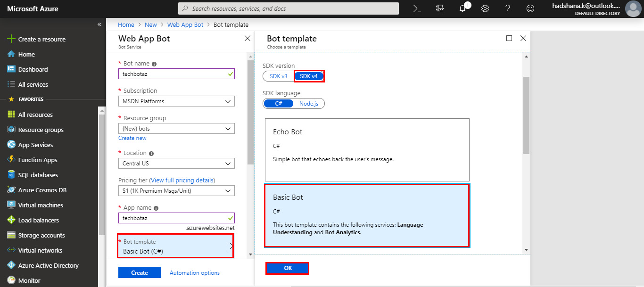Screen dimensions: 644x287
Task: Click the Dashboard icon in sidebar
Action: [x=11, y=69]
